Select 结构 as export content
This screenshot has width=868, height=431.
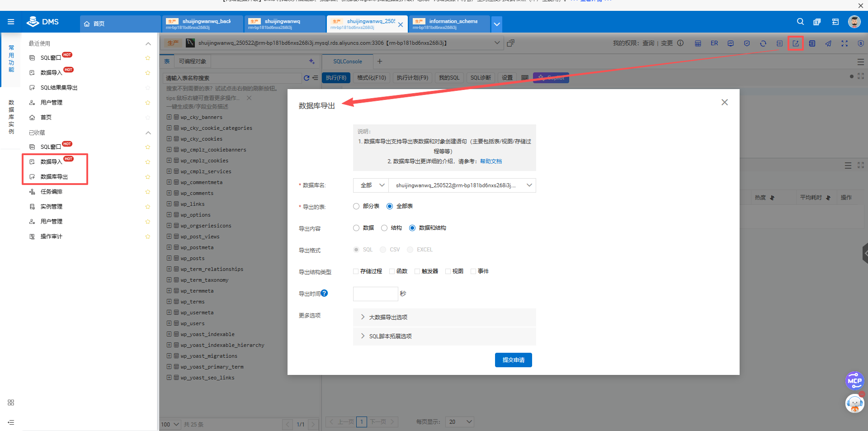[x=384, y=228]
